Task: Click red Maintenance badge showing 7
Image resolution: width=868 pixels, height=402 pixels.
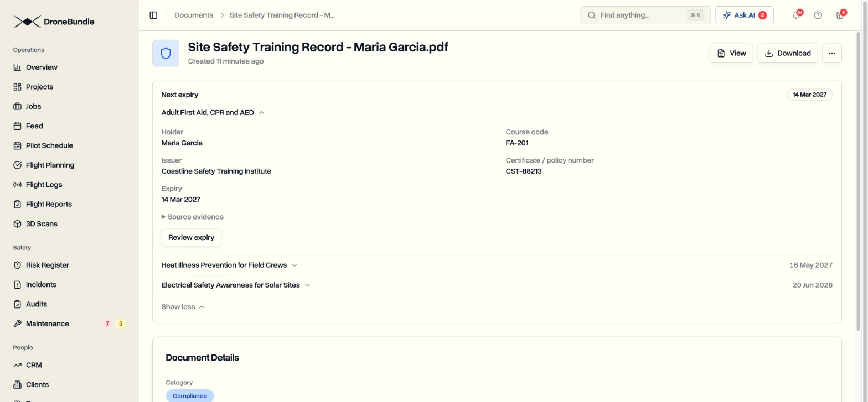Action: coord(107,324)
